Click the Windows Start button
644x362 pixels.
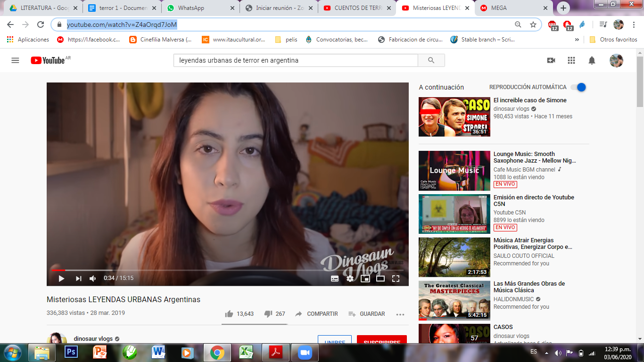pyautogui.click(x=12, y=352)
